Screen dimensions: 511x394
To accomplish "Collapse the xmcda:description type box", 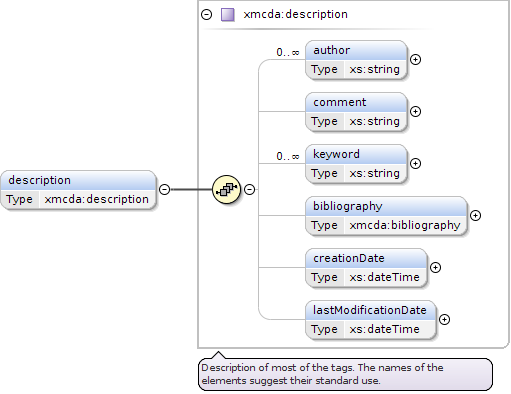I will point(206,14).
